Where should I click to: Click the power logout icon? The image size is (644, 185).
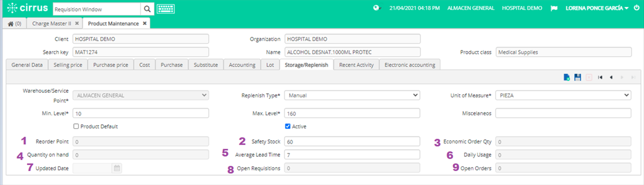click(x=636, y=8)
